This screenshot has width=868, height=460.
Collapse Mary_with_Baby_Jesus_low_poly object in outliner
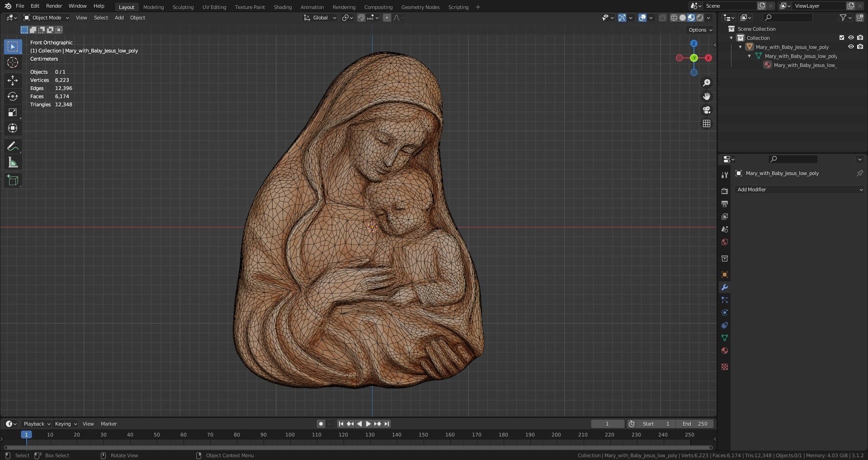[x=741, y=47]
